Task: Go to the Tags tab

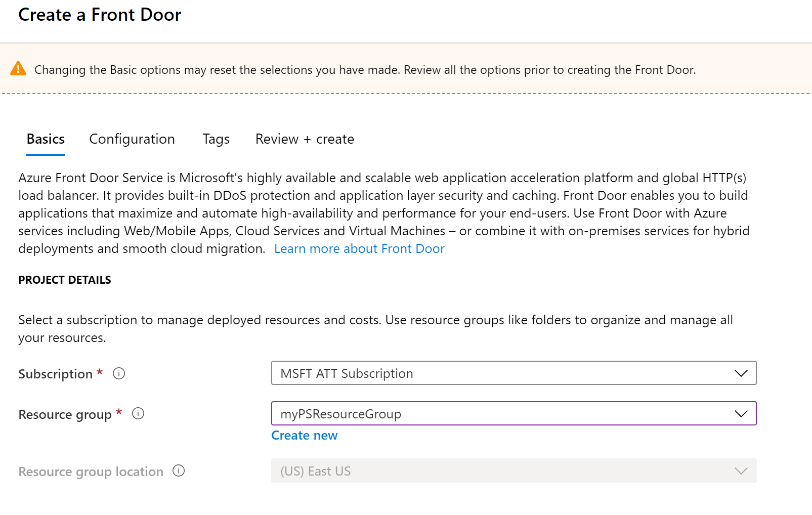Action: pyautogui.click(x=216, y=139)
